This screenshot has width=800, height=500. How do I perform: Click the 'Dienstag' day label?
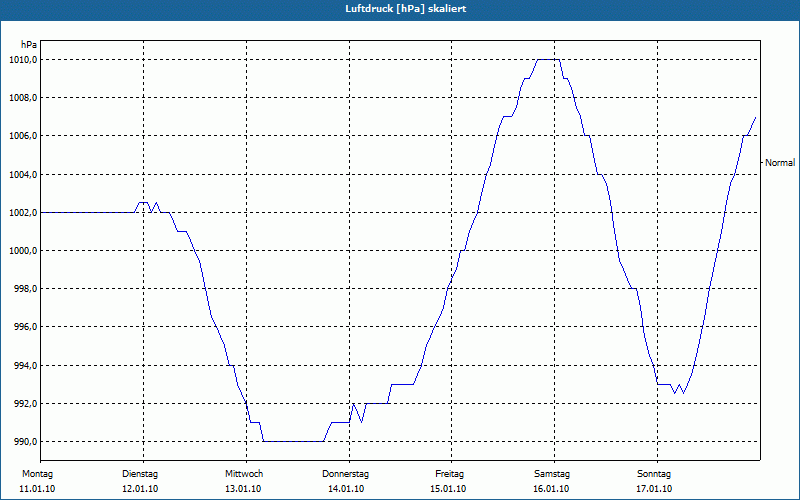click(140, 474)
